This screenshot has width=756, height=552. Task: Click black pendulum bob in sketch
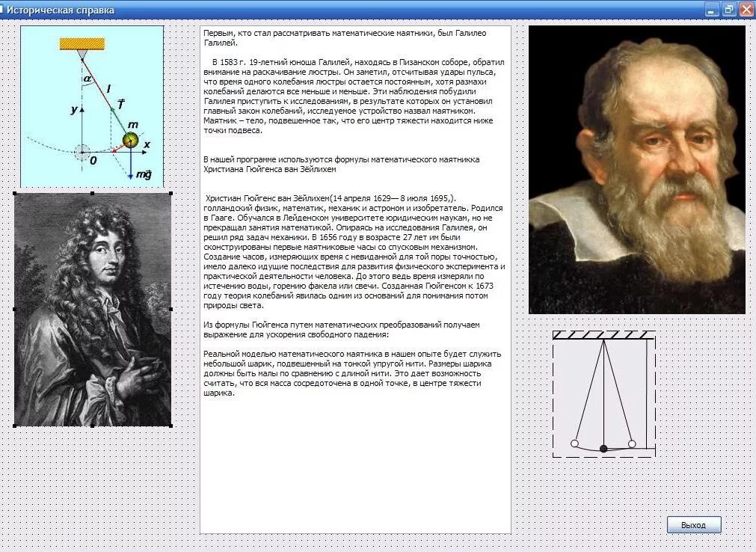(603, 449)
